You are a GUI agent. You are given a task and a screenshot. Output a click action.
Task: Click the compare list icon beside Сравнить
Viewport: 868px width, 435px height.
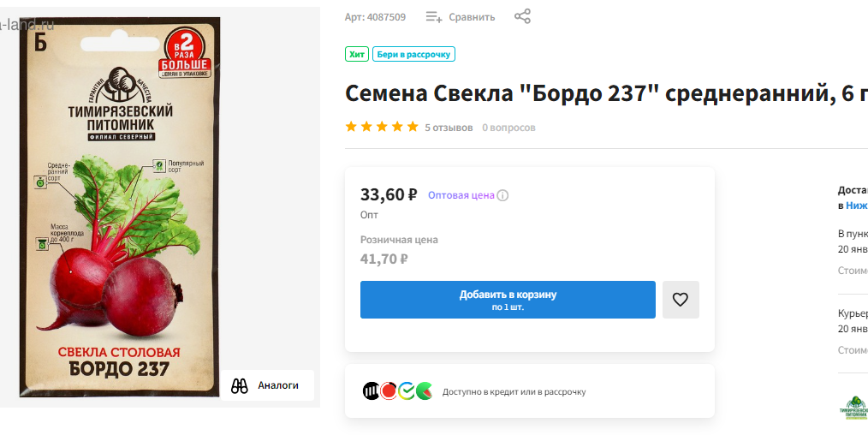[434, 16]
